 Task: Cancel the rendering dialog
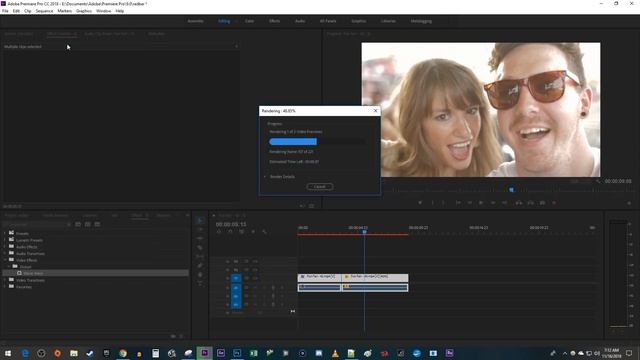click(x=320, y=187)
